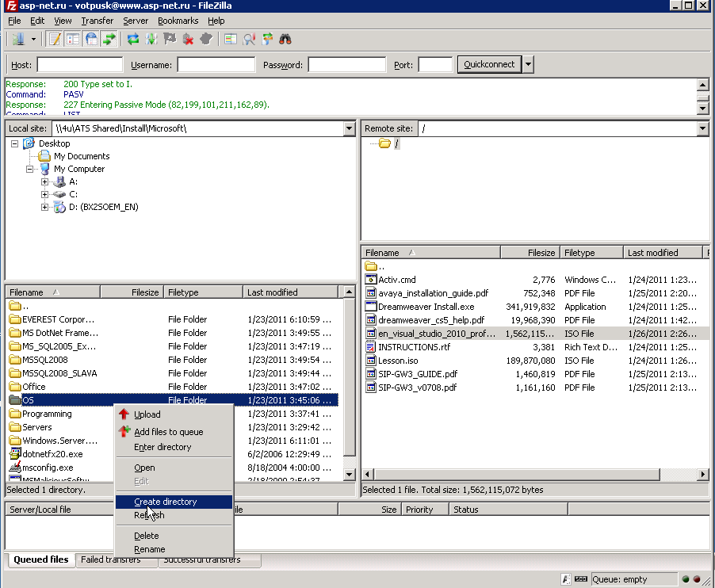The image size is (715, 588).
Task: Expand the C: drive node
Action: pyautogui.click(x=44, y=194)
